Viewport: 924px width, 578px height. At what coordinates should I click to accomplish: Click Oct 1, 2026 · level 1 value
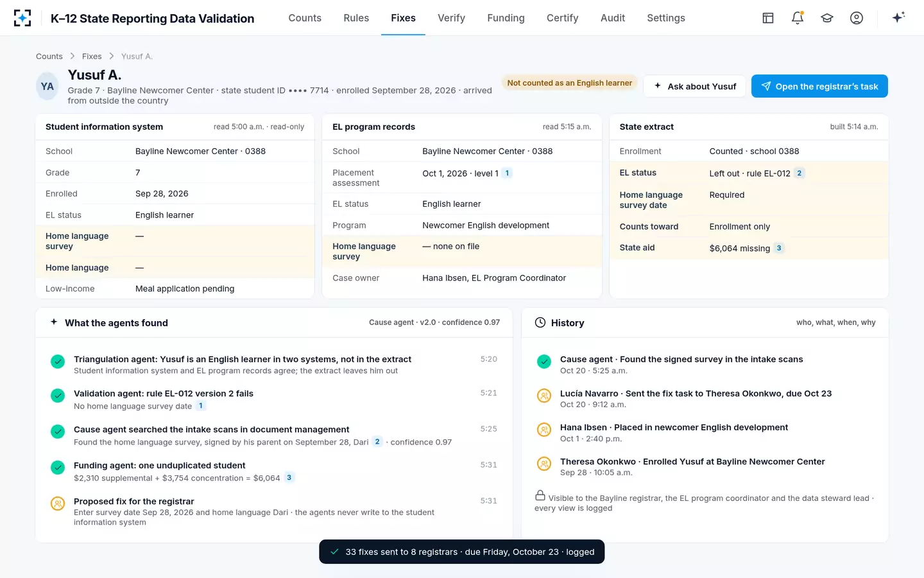460,173
